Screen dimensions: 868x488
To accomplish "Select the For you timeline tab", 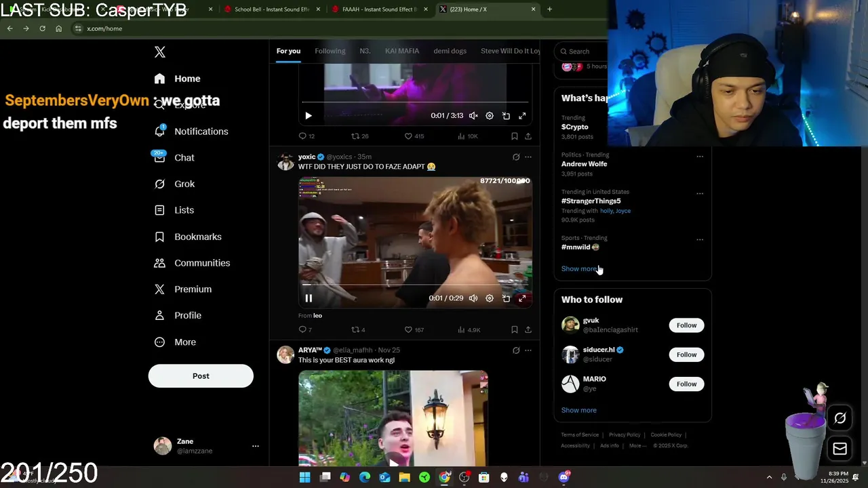I will point(288,51).
